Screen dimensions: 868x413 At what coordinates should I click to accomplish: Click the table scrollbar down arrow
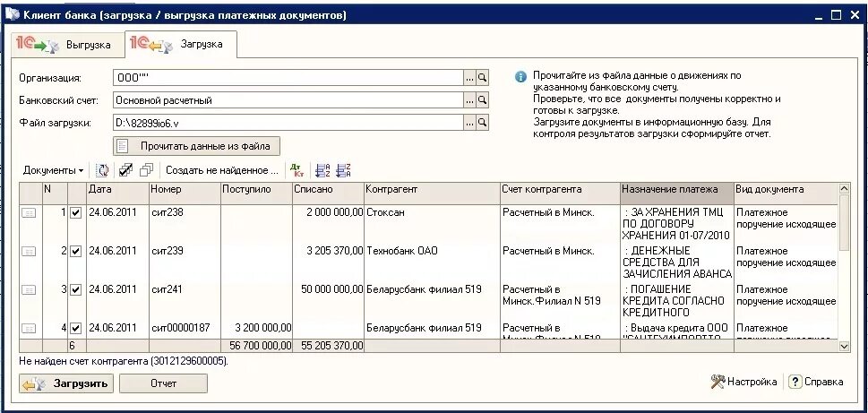click(x=844, y=346)
